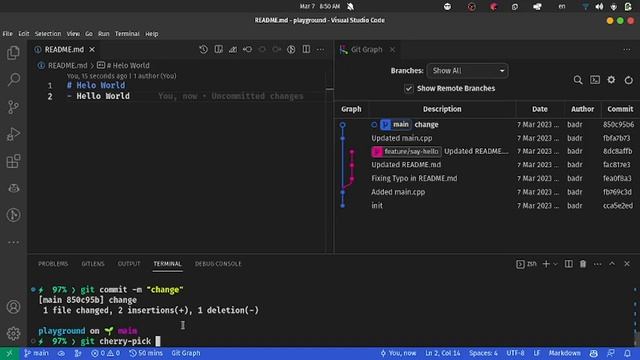
Task: Close the README.md tab
Action: click(92, 49)
